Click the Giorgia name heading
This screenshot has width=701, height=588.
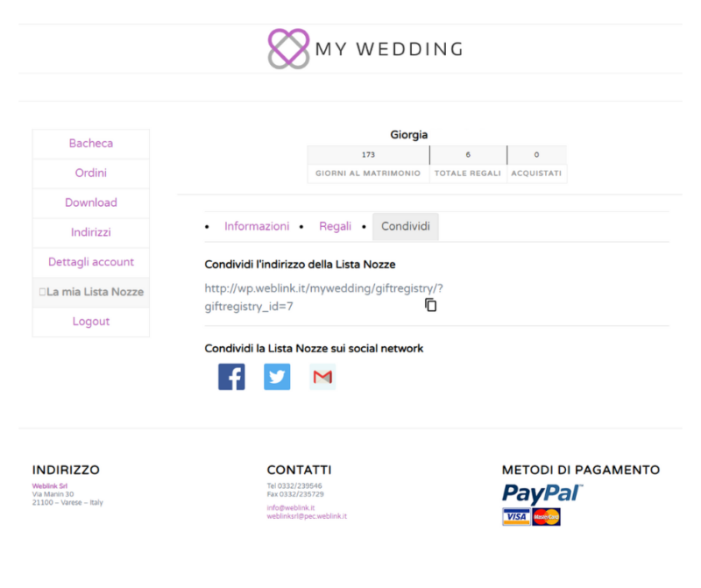pos(408,135)
